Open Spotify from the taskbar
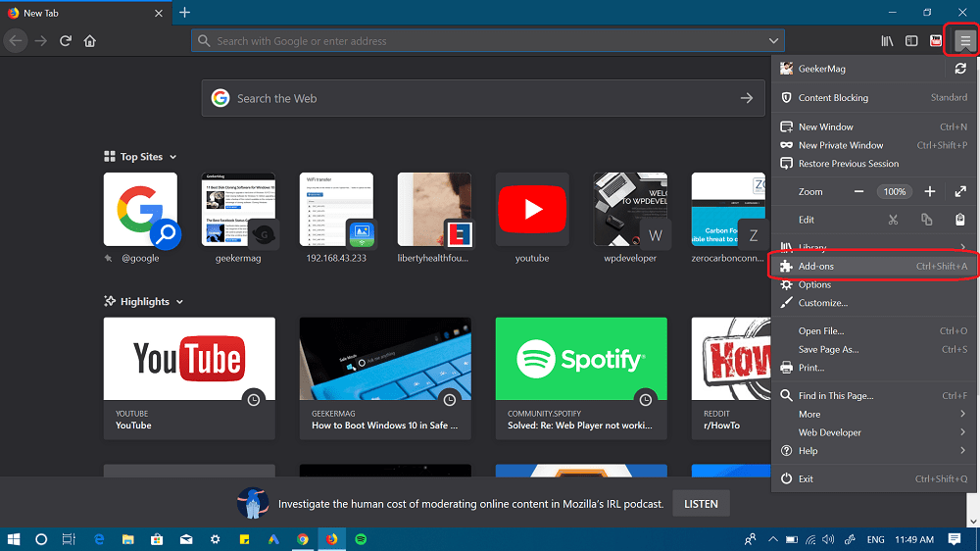 [x=361, y=539]
